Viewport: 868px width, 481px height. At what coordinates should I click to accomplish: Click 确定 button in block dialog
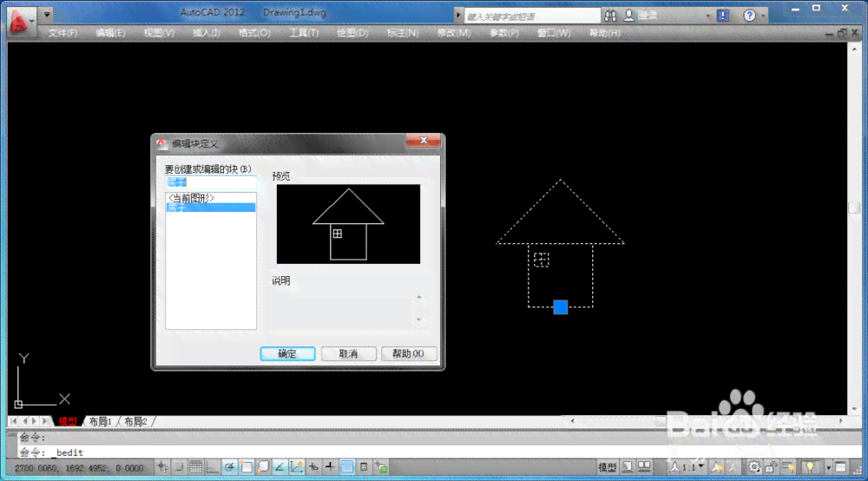click(287, 353)
